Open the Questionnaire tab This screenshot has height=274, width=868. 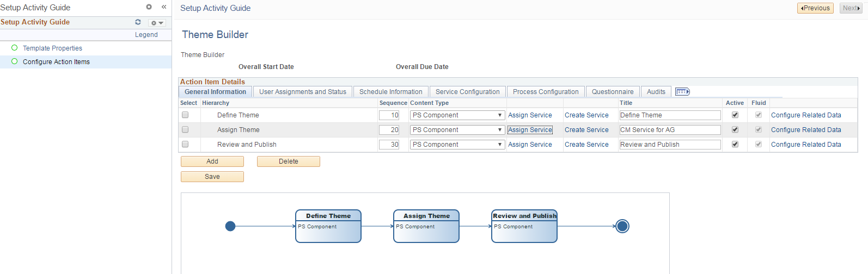click(613, 92)
